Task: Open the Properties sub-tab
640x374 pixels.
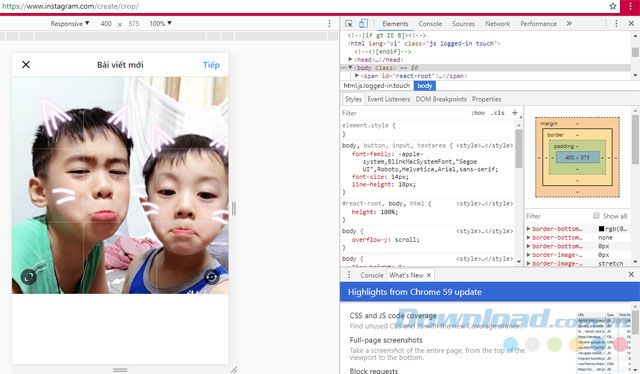Action: [x=486, y=99]
